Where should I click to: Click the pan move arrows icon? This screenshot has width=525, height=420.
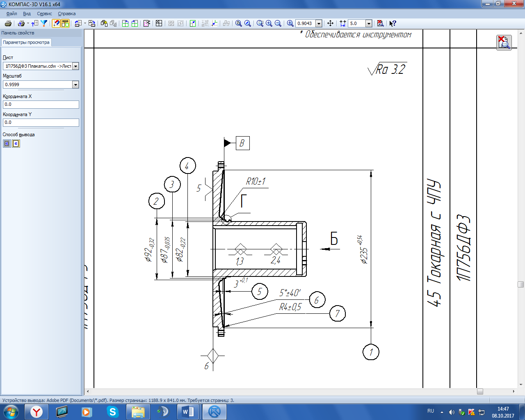[330, 23]
